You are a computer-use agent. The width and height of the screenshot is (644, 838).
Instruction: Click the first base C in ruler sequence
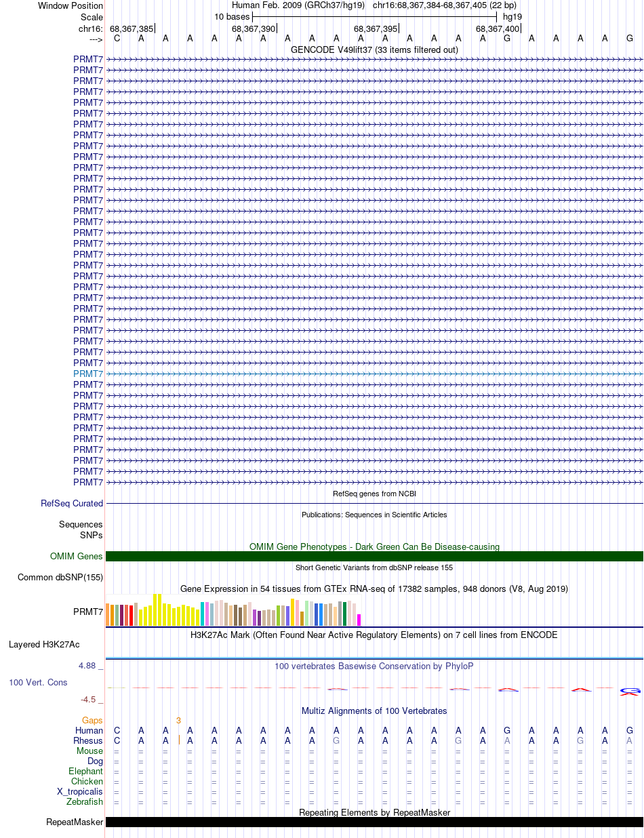[117, 38]
